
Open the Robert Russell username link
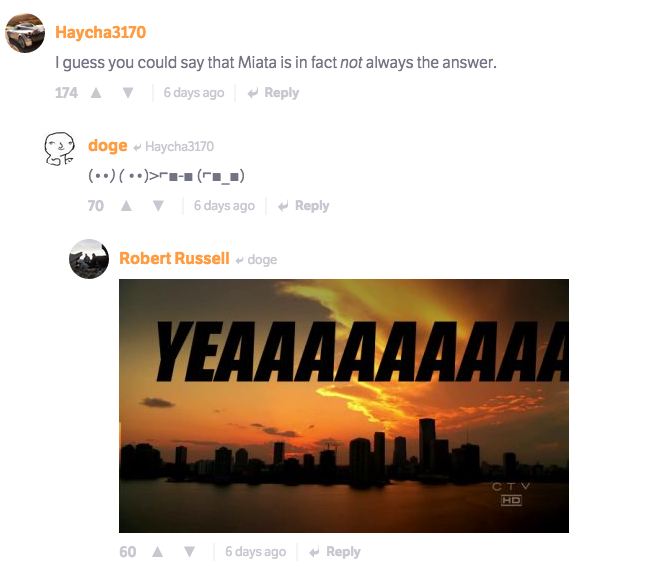[x=174, y=259]
